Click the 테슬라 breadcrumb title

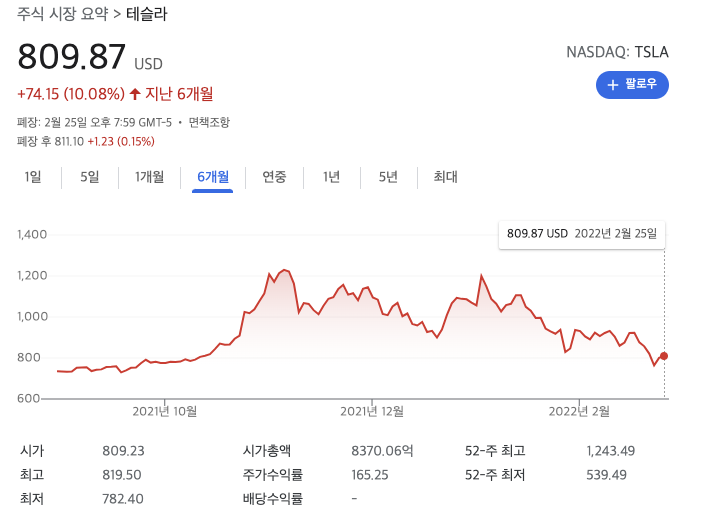tap(147, 14)
